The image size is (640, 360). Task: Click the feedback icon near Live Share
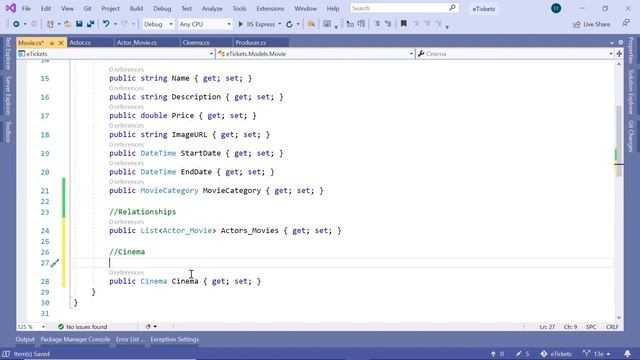pos(626,24)
